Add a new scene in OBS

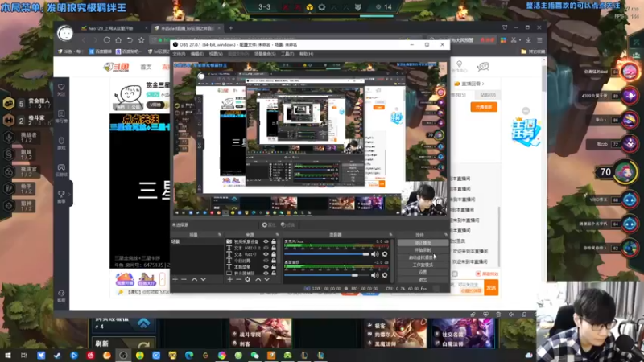coord(175,279)
